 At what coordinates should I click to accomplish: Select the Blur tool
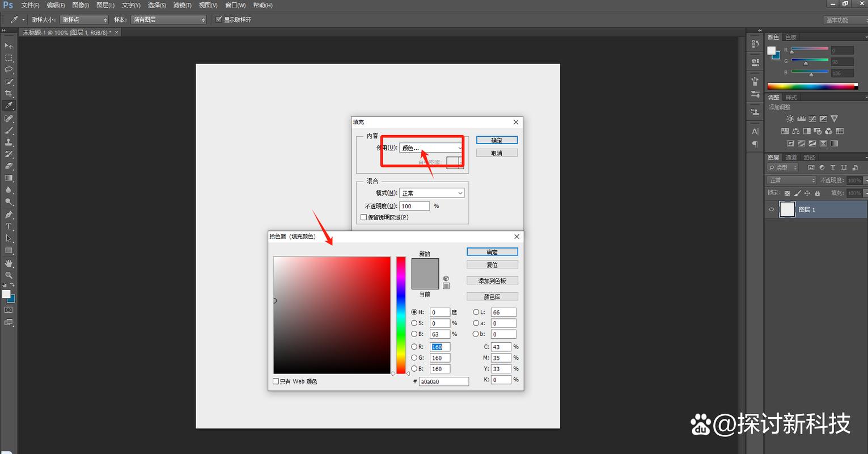[x=9, y=190]
